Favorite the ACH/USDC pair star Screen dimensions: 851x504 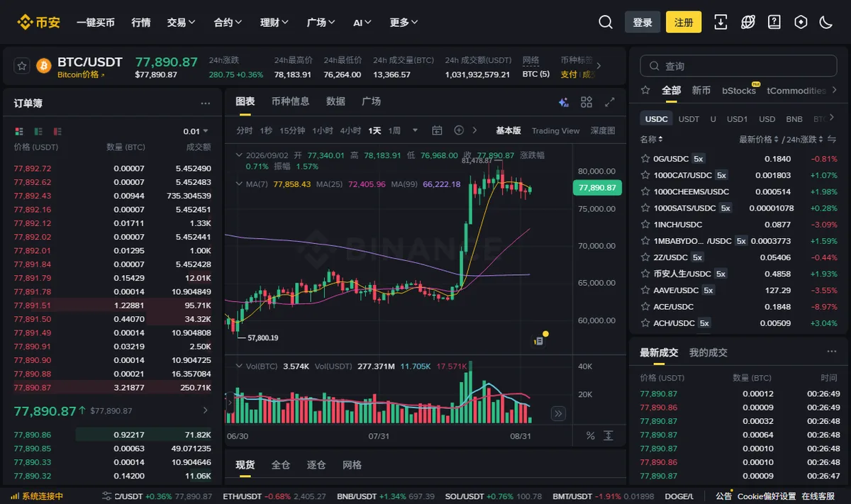point(645,323)
